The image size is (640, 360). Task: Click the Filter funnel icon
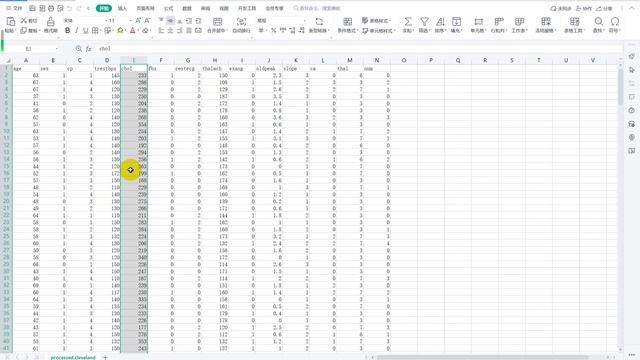coord(424,22)
